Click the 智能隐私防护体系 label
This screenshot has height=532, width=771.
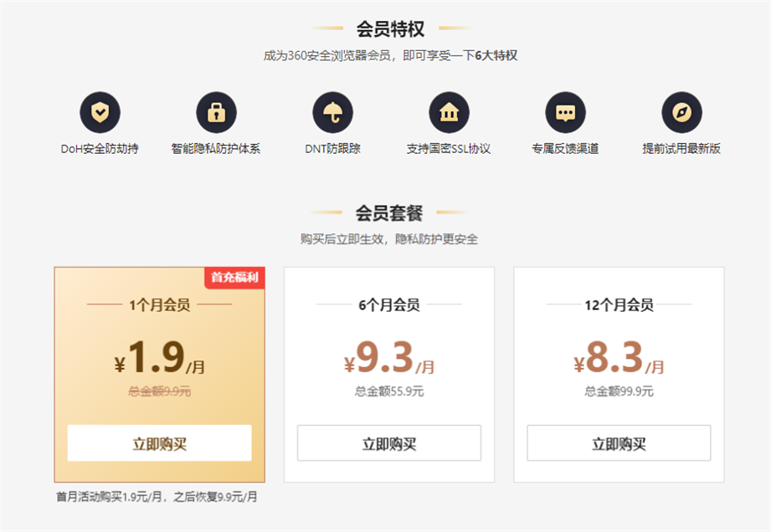point(216,149)
